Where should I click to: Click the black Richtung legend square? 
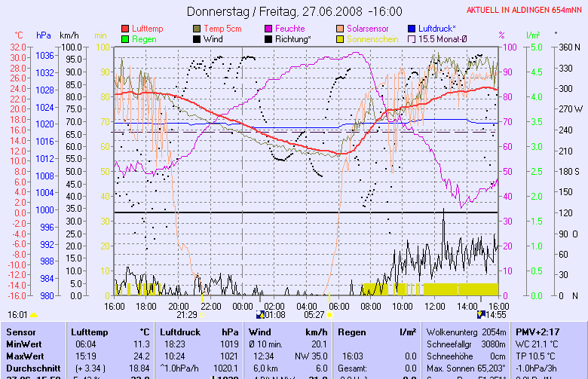point(269,38)
